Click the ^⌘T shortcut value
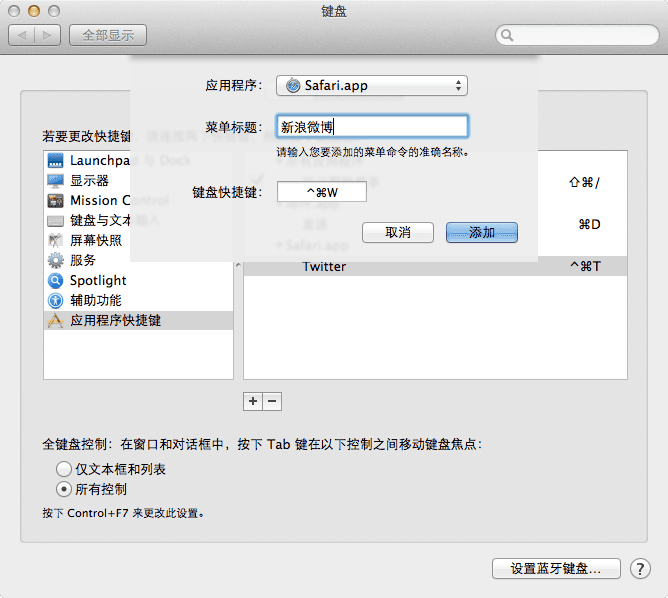668x598 pixels. (x=585, y=266)
